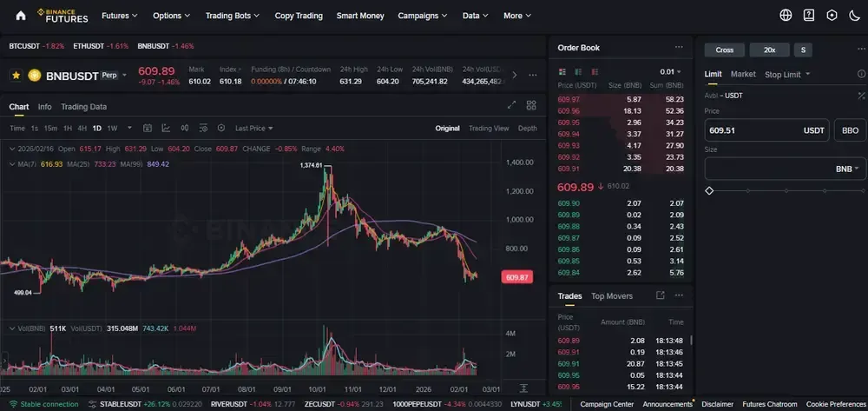Open the order panel three-dot menu

861,50
